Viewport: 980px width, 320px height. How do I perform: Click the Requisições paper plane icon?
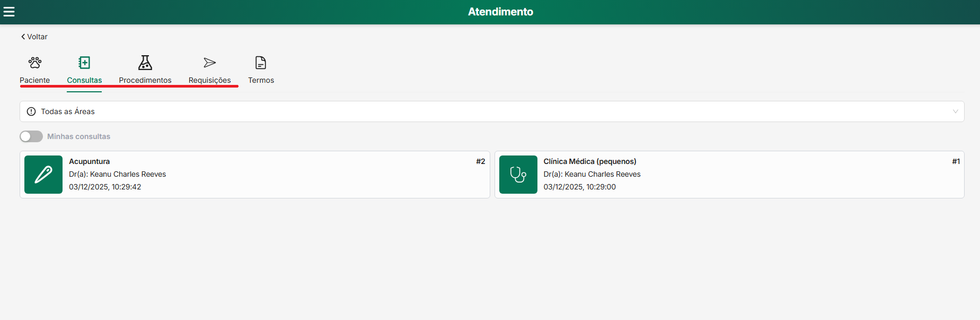click(x=210, y=63)
